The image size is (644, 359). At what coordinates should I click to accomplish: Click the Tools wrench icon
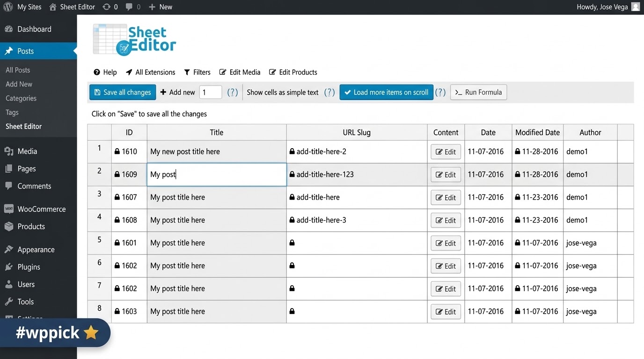(x=8, y=302)
